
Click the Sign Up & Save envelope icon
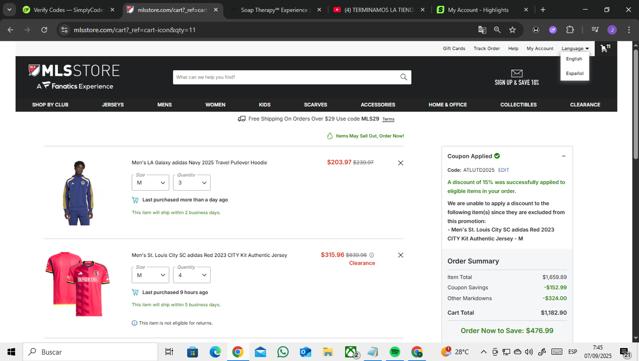pos(516,73)
